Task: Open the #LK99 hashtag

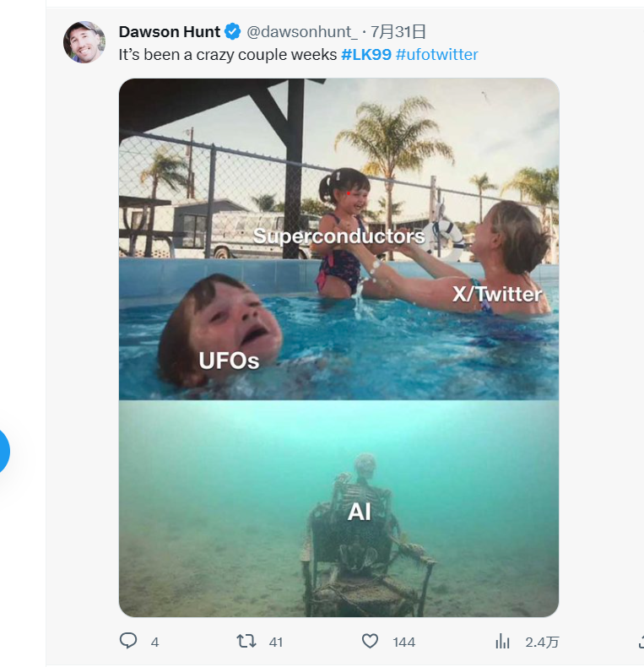Action: point(365,54)
